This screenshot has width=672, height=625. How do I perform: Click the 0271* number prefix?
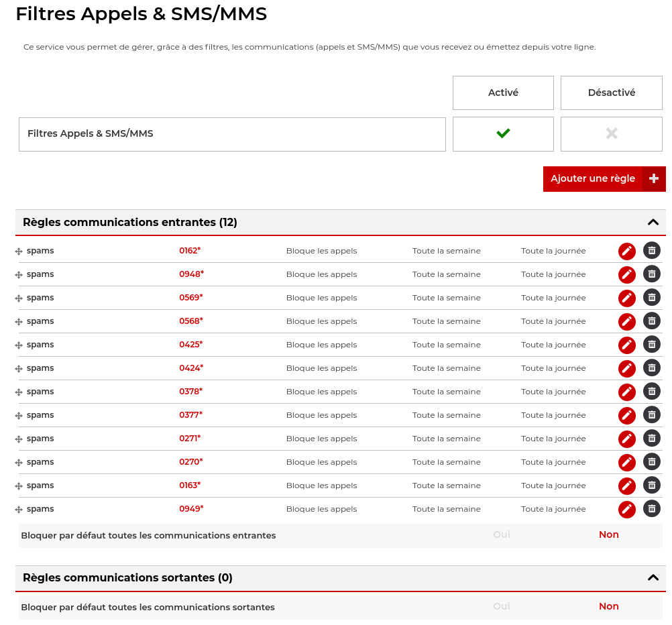click(x=190, y=439)
